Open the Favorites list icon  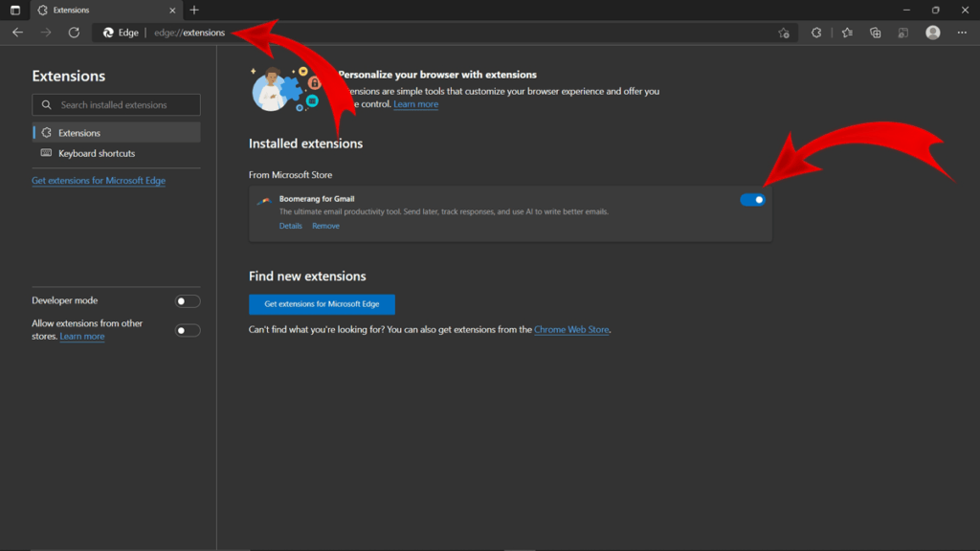click(x=847, y=32)
